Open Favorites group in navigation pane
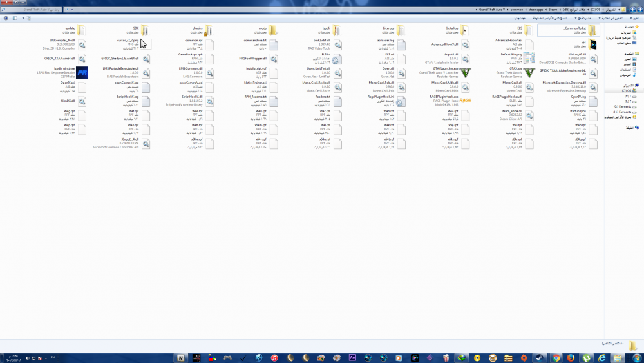The image size is (644, 363). pyautogui.click(x=632, y=26)
